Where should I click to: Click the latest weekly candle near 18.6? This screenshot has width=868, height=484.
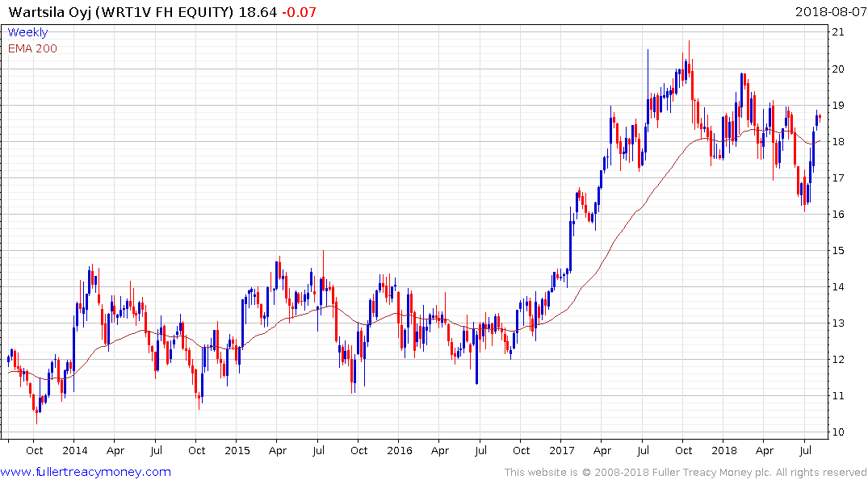point(820,117)
